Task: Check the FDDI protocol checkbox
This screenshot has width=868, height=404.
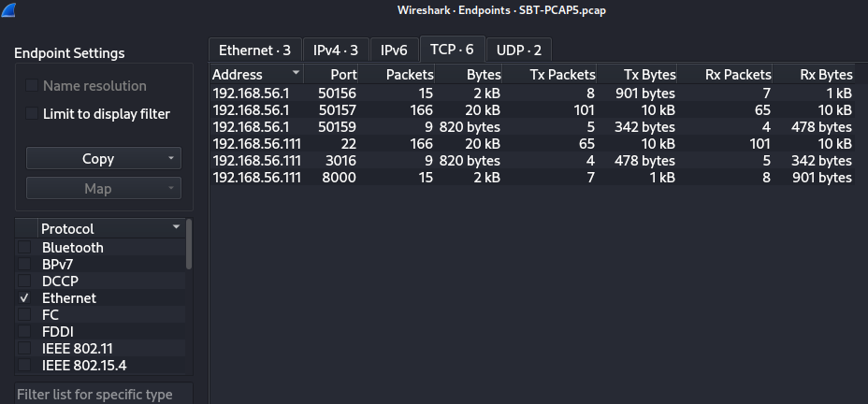Action: 24,331
